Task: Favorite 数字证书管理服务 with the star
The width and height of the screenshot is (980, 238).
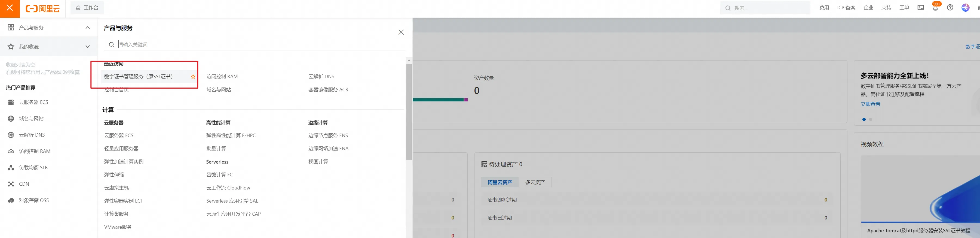Action: point(193,77)
